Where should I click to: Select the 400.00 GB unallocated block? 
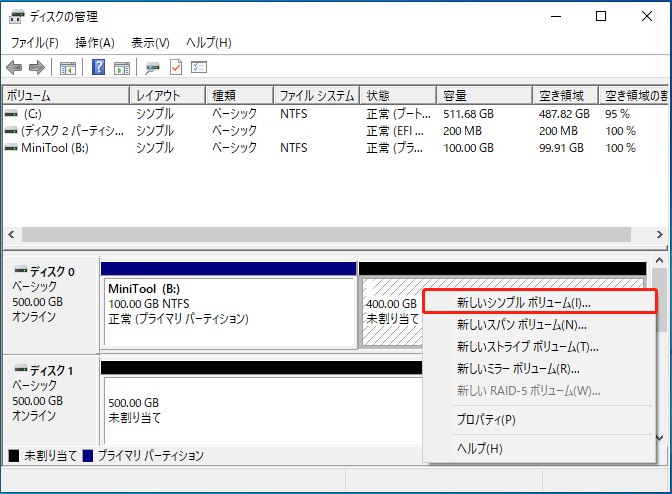[x=391, y=311]
